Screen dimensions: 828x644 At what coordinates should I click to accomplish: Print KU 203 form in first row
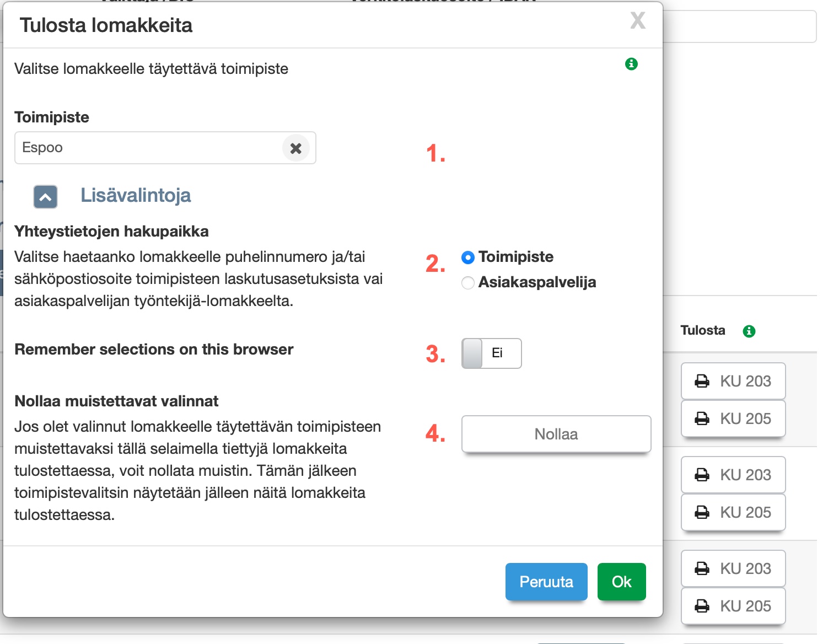pyautogui.click(x=733, y=381)
